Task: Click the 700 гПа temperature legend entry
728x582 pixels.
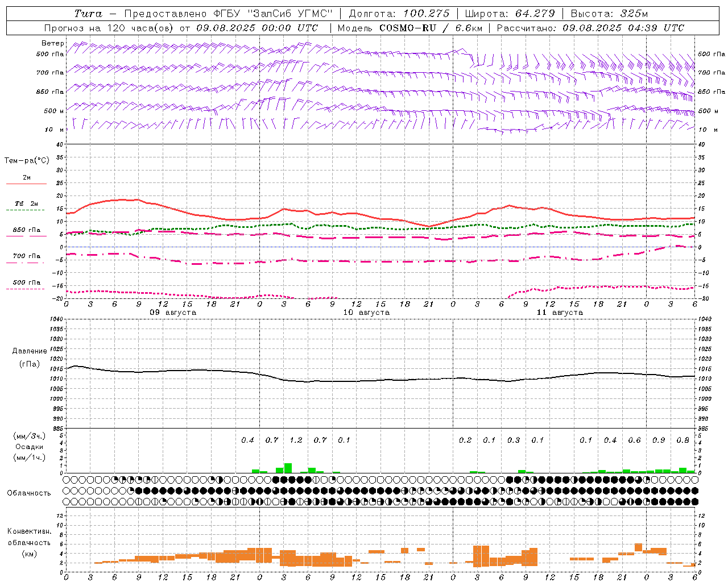Action: [x=27, y=256]
